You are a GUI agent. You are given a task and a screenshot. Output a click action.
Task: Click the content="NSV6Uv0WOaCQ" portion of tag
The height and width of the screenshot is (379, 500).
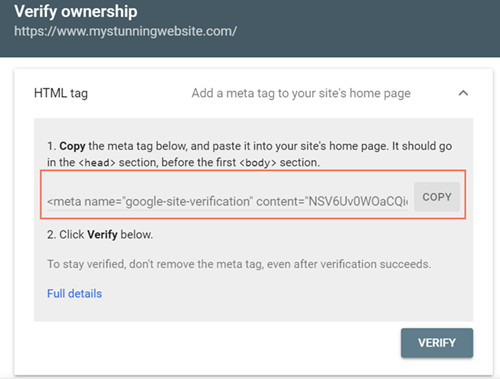(x=332, y=202)
